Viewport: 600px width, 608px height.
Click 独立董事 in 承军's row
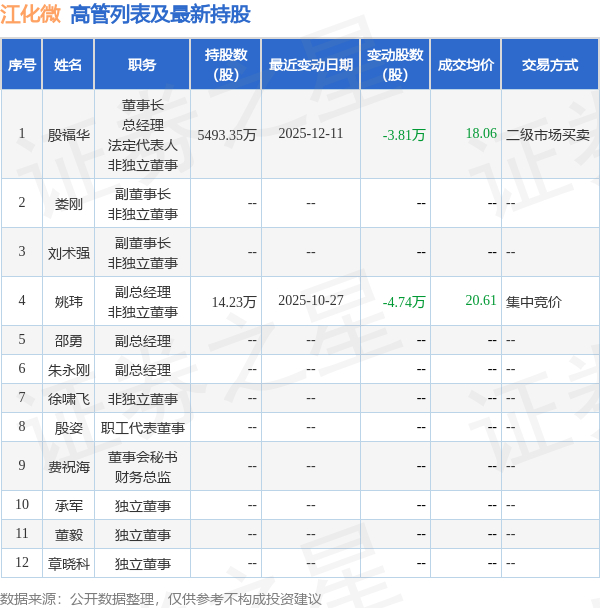142,506
